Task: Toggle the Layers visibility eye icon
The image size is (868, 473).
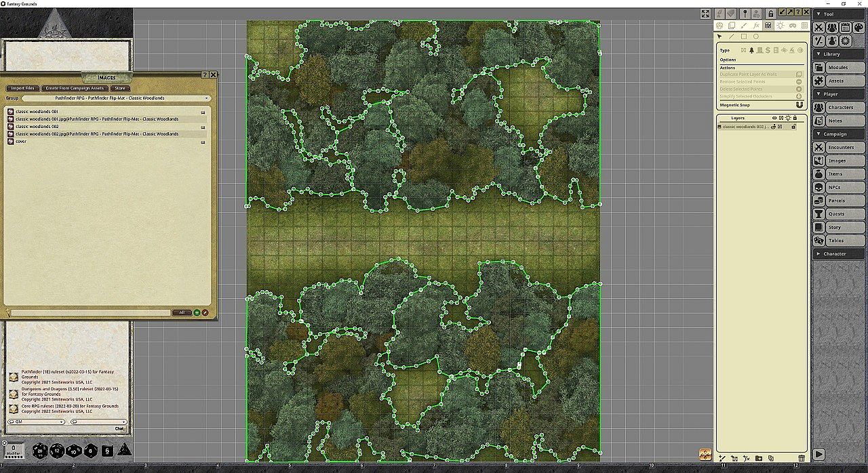Action: coord(774,118)
